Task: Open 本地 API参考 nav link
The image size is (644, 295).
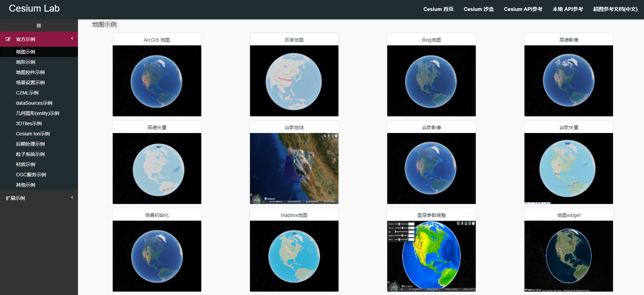Action: [x=568, y=9]
